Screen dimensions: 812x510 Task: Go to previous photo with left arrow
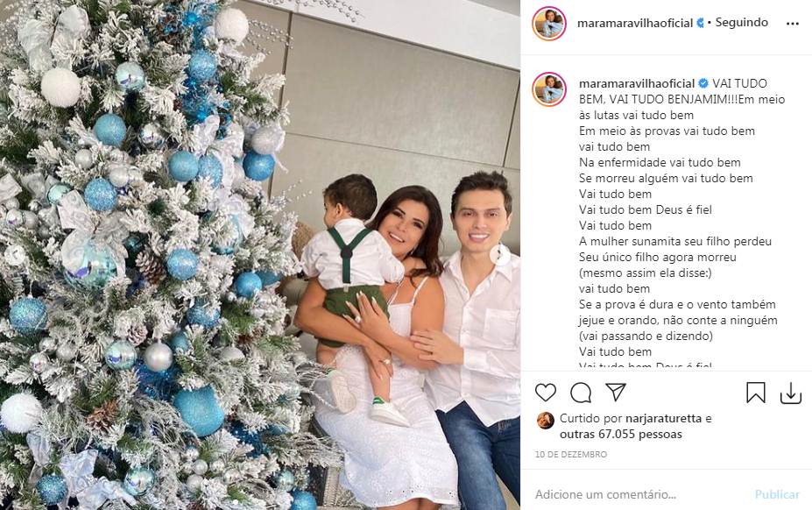(15, 254)
